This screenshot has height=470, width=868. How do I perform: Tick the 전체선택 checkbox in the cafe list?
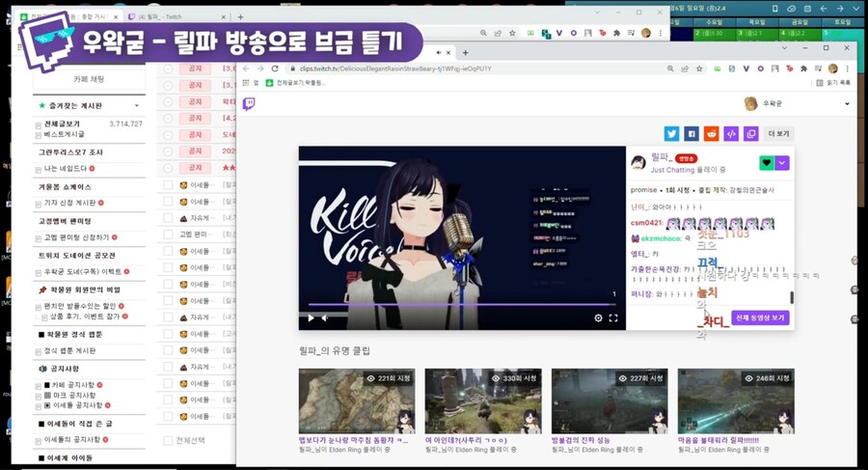point(168,441)
